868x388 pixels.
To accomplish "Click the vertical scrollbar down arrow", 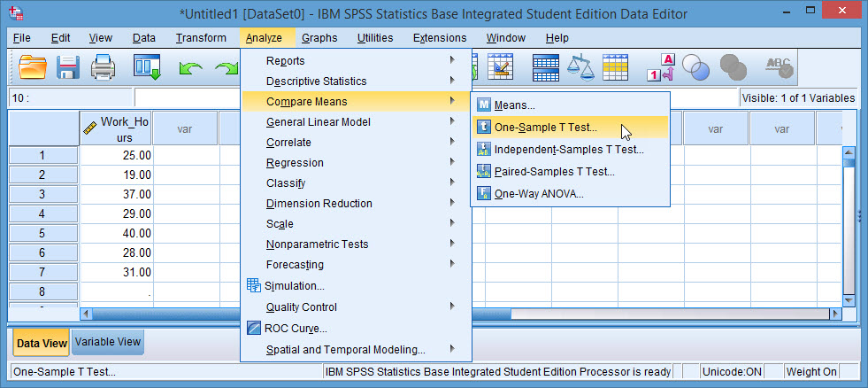I will click(848, 300).
